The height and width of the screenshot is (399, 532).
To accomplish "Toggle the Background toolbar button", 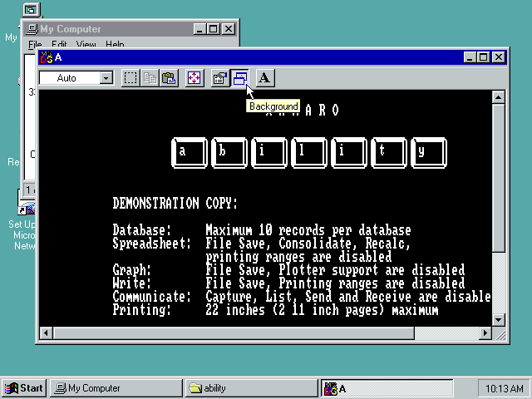I will click(240, 78).
